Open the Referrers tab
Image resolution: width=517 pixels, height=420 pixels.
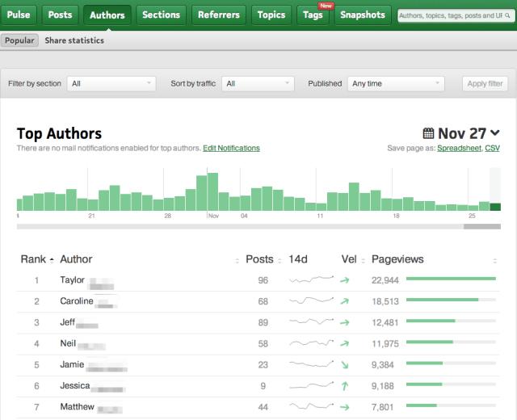coord(219,15)
